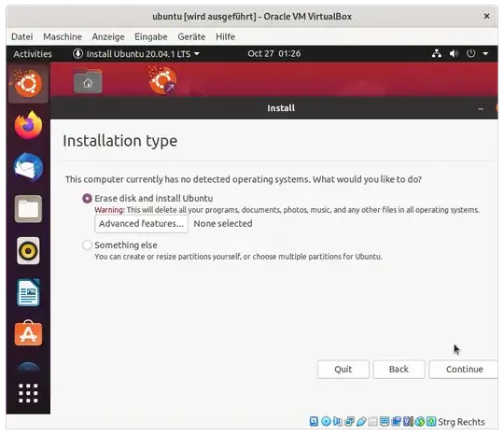Click VirtualBox mouse integration status icon
The image size is (504, 435).
point(419,421)
